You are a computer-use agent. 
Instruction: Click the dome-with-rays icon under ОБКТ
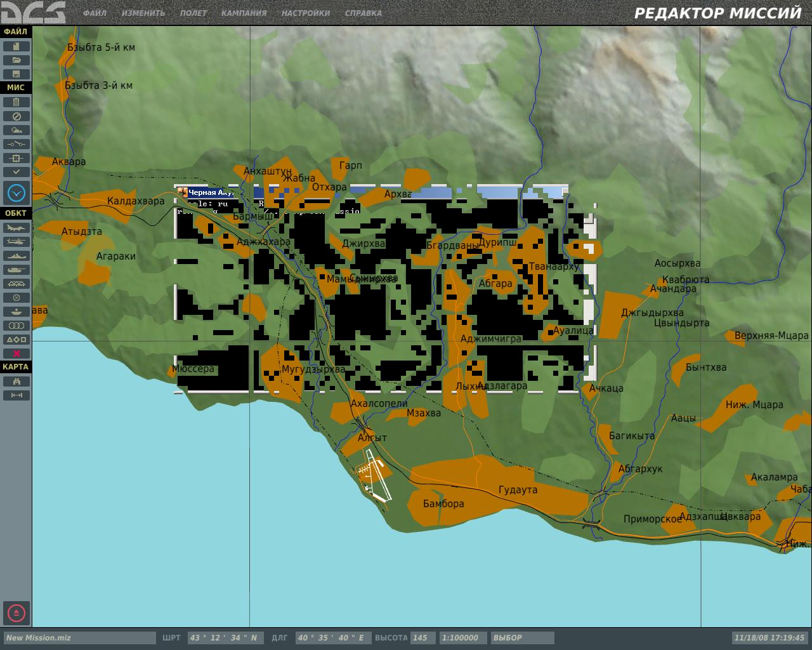(16, 312)
